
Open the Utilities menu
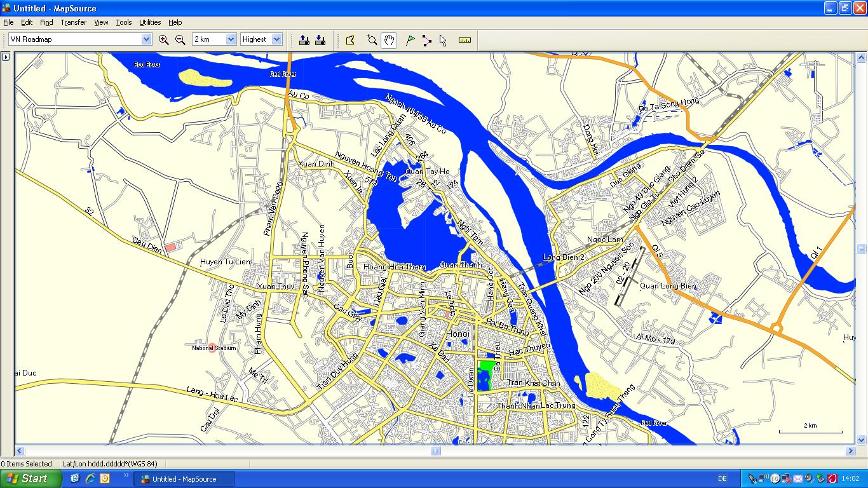coord(150,22)
